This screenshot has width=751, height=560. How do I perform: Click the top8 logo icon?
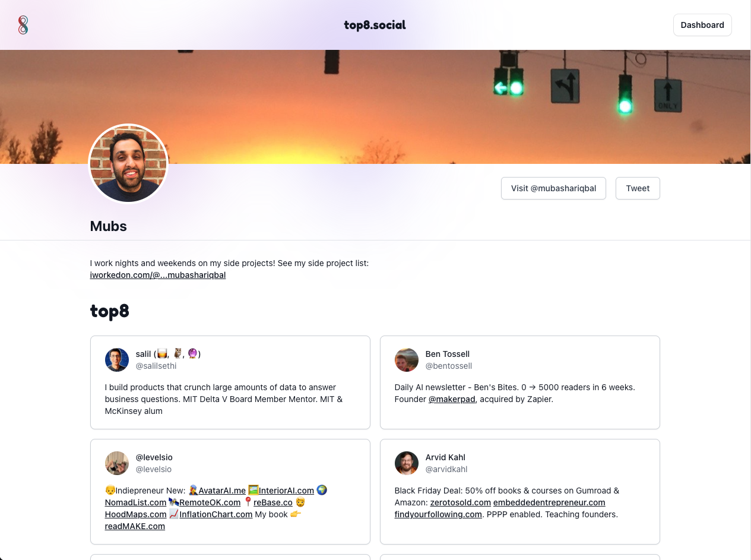(23, 25)
